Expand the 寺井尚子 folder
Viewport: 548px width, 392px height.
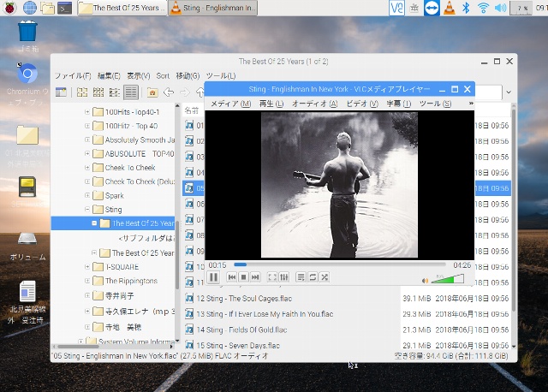[x=87, y=296]
